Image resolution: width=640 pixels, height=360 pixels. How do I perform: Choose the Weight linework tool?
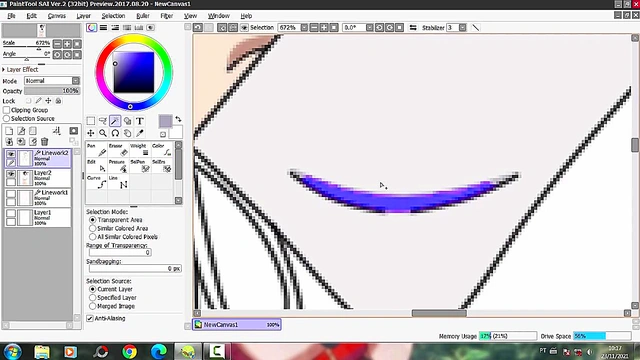pos(140,150)
